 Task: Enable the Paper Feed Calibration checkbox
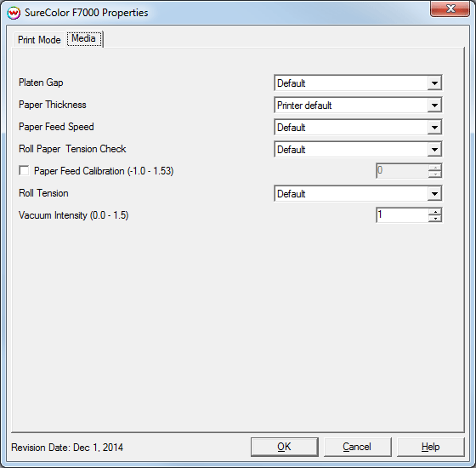[x=24, y=170]
